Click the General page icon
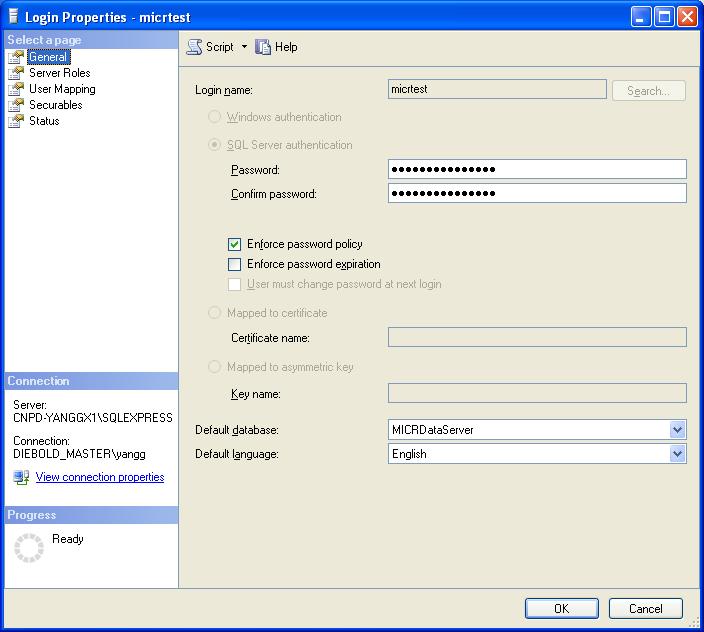Screen dimensions: 704x632 click(x=15, y=57)
